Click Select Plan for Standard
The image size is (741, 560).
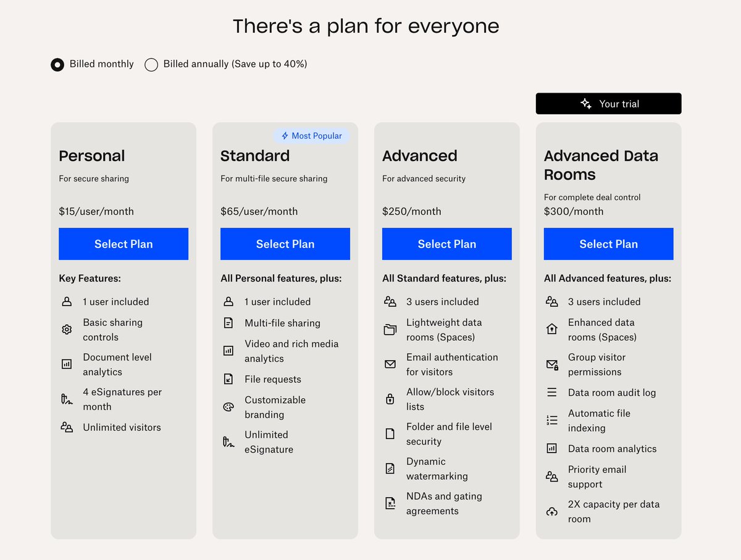pos(285,244)
